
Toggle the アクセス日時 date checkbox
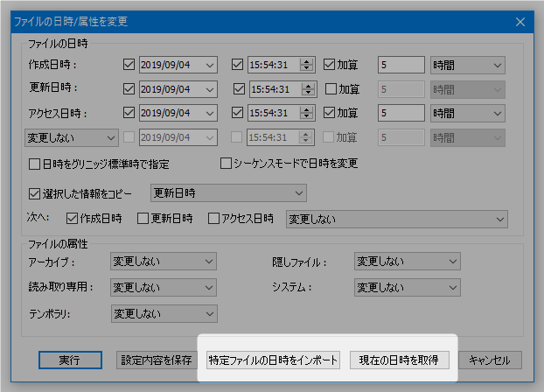129,113
